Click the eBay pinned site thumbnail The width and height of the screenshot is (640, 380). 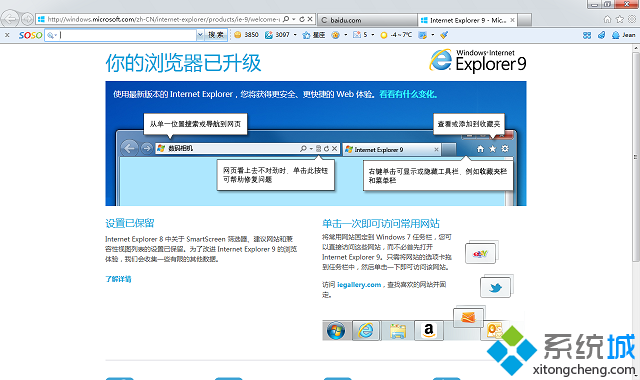tap(481, 253)
